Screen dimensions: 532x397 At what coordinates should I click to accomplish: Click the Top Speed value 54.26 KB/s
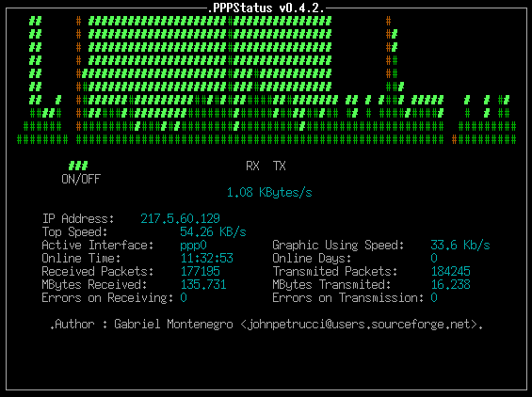213,231
